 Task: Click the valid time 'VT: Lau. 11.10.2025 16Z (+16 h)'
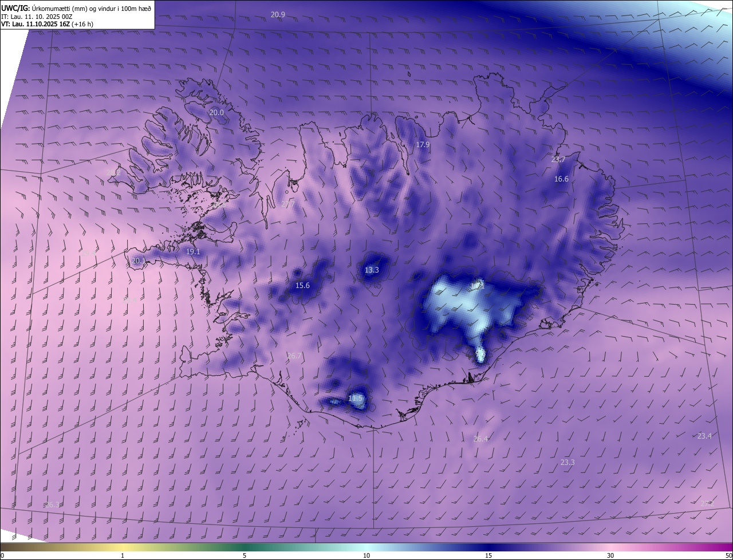pos(47,24)
